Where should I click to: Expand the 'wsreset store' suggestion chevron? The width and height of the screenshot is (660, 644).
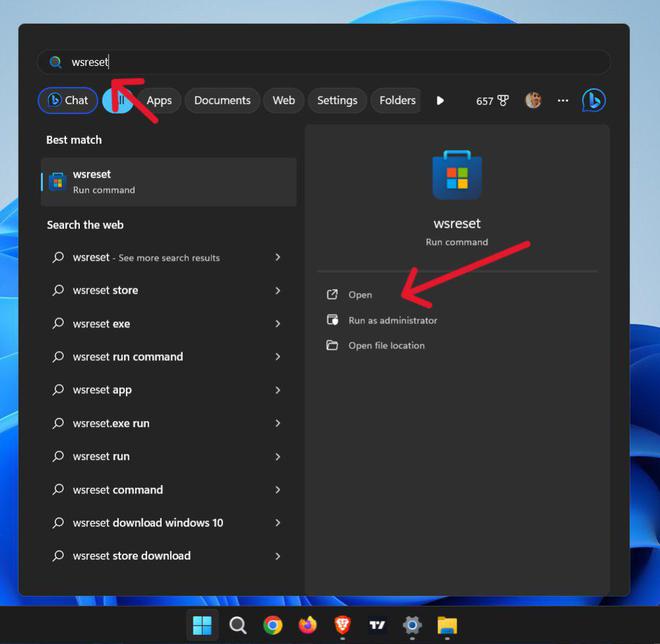(277, 290)
